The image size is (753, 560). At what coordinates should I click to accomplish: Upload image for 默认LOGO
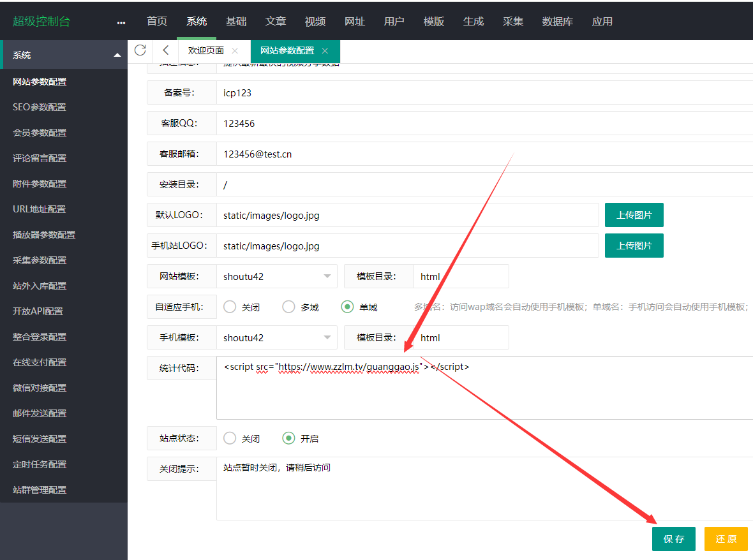click(x=634, y=215)
